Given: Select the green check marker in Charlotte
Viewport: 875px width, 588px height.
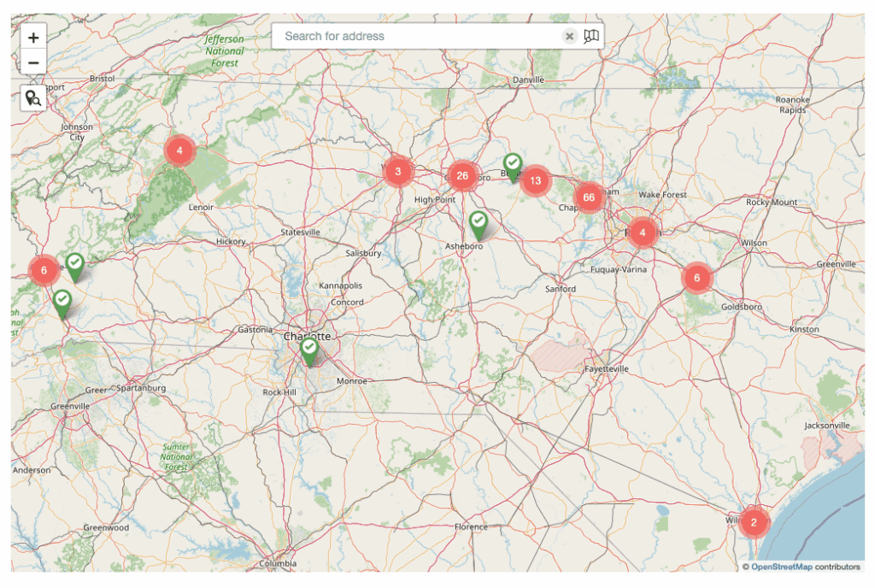Looking at the screenshot, I should coord(309,350).
